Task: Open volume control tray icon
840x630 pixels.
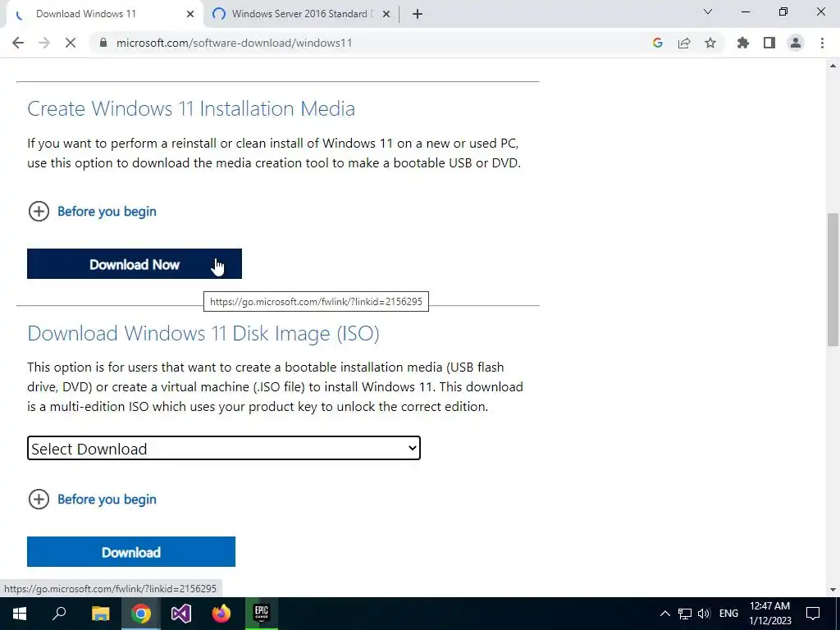Action: [704, 614]
